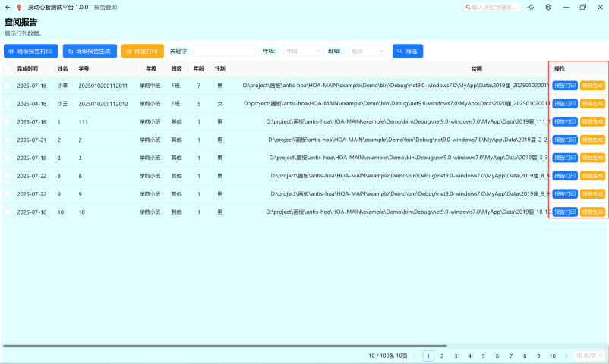
Task: Switch to the 报告查询 tab
Action: [106, 7]
